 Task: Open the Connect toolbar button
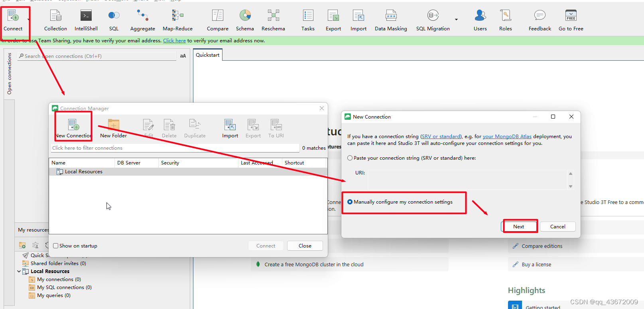tap(13, 21)
